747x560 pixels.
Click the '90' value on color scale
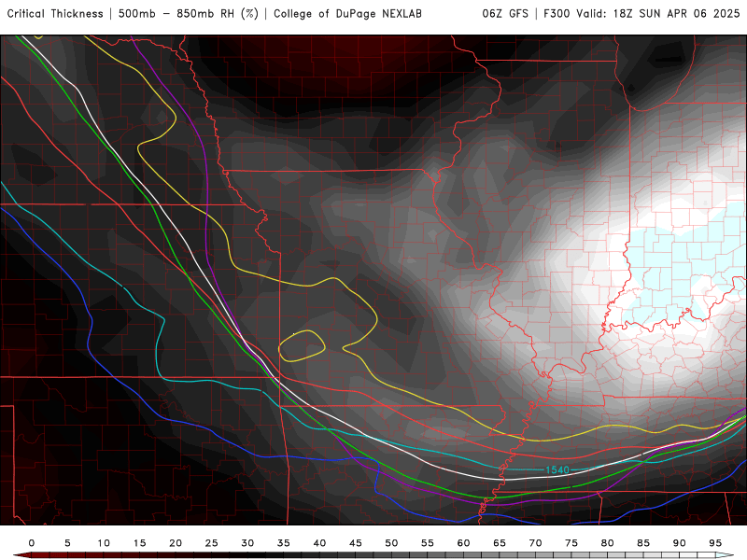680,543
